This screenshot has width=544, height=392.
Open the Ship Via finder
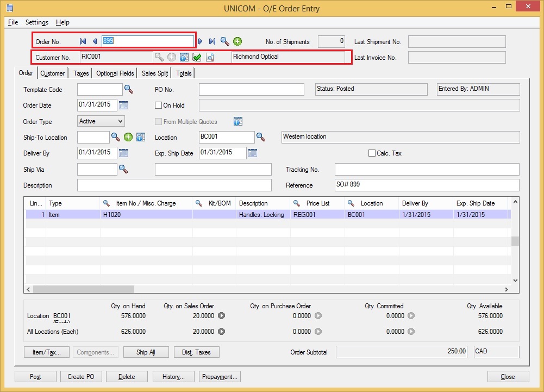[x=123, y=169]
